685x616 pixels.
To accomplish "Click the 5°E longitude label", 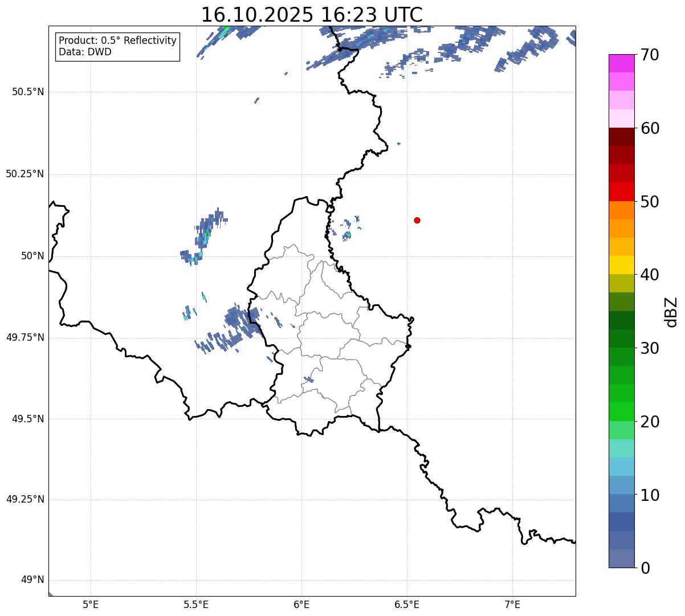I will (91, 604).
